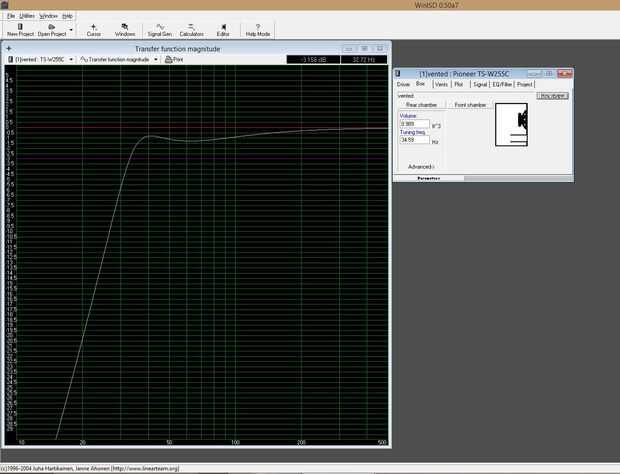Click the Open Project toolbar icon
620x474 pixels.
[x=51, y=29]
